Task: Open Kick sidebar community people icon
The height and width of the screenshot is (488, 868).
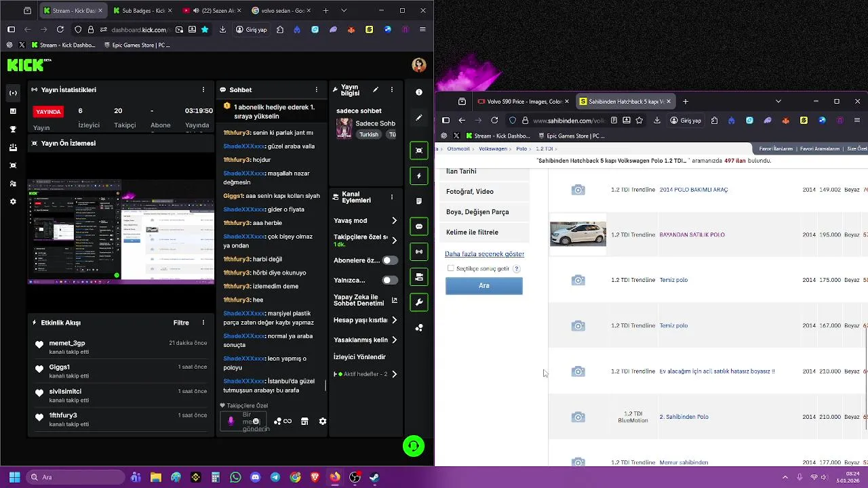Action: pyautogui.click(x=13, y=184)
